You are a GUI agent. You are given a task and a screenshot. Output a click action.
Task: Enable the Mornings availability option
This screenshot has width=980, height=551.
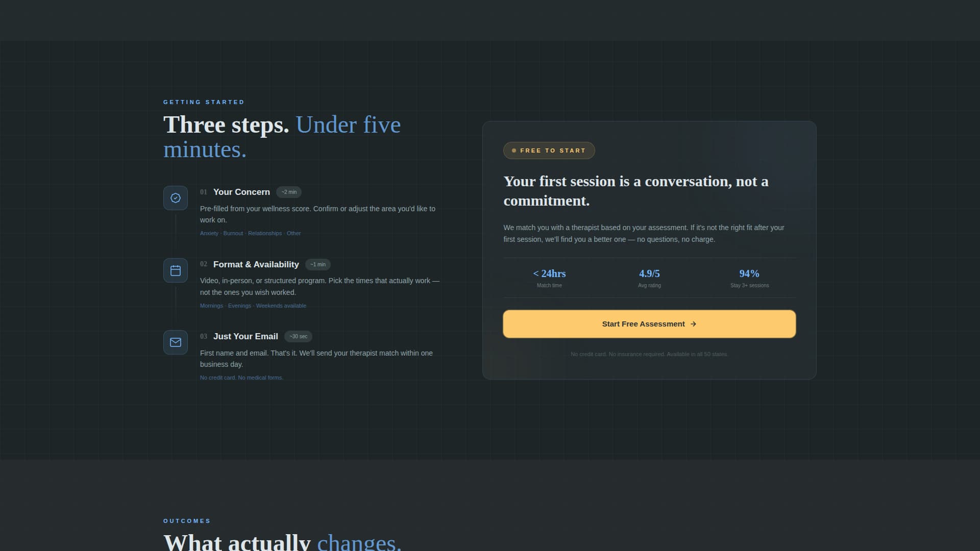pyautogui.click(x=211, y=306)
